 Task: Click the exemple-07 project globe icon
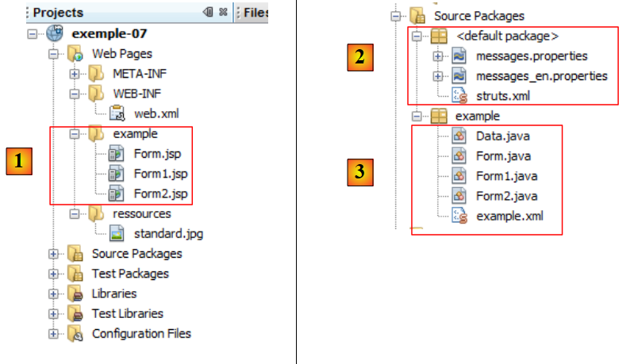[x=55, y=34]
